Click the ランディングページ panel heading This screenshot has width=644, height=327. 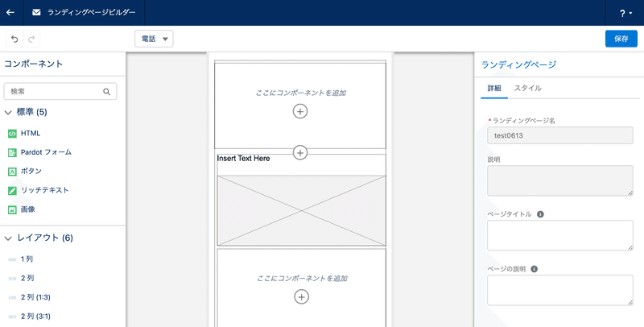coord(518,64)
